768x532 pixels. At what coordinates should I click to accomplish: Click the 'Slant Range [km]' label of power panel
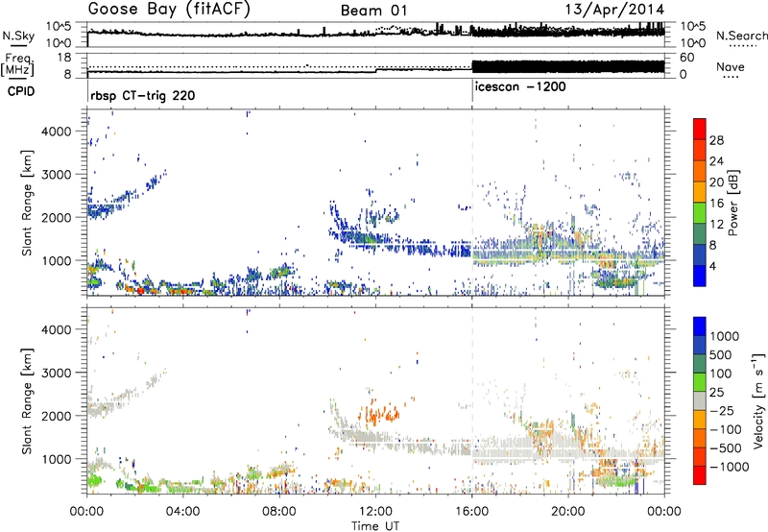tap(27, 203)
